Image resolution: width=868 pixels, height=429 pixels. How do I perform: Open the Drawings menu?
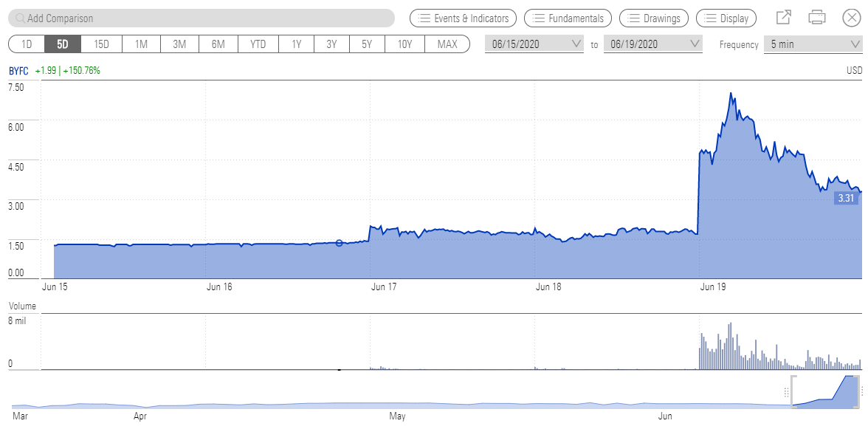click(x=655, y=18)
